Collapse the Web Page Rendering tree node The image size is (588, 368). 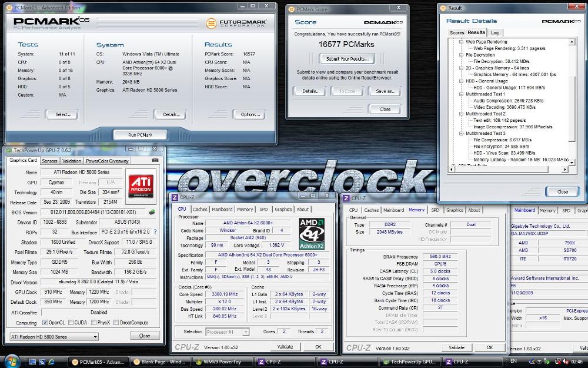tap(461, 42)
